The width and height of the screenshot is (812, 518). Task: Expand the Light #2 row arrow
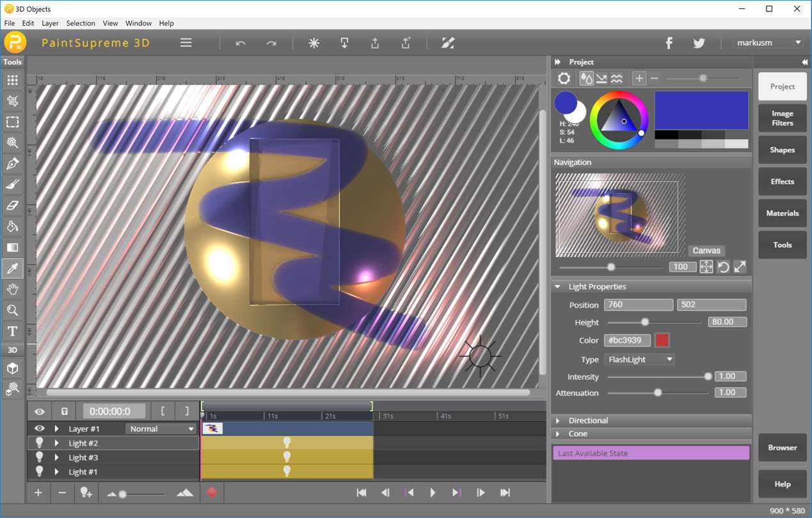(56, 443)
